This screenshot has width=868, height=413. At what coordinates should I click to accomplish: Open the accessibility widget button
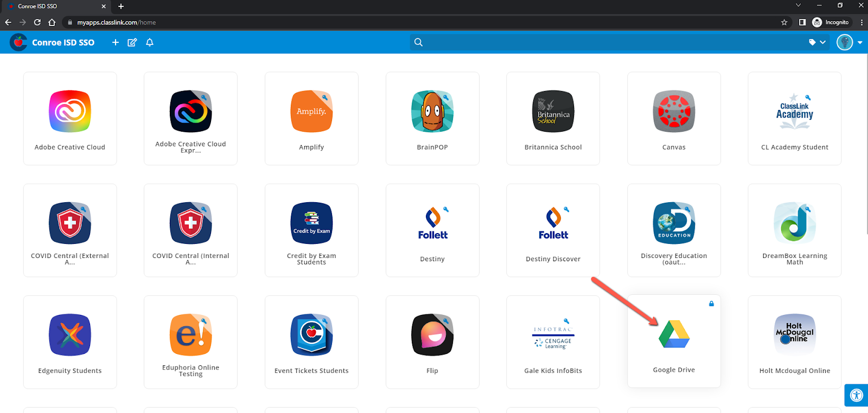[856, 395]
